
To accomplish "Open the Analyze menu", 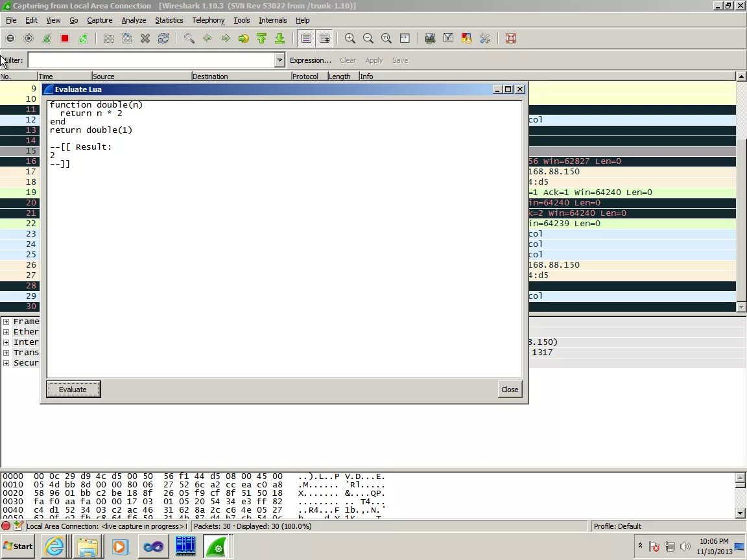I will point(134,20).
